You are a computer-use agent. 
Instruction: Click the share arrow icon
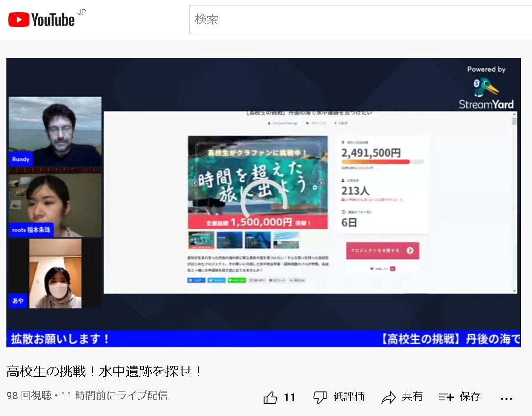(x=389, y=397)
